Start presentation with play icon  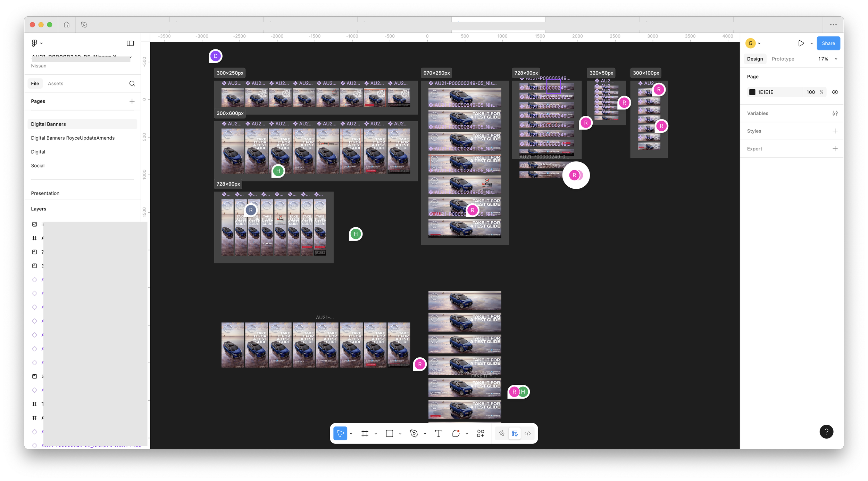tap(801, 43)
